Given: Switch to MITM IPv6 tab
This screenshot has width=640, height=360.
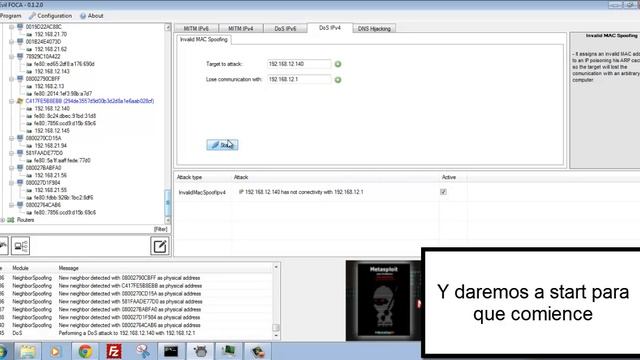Looking at the screenshot, I should 196,29.
